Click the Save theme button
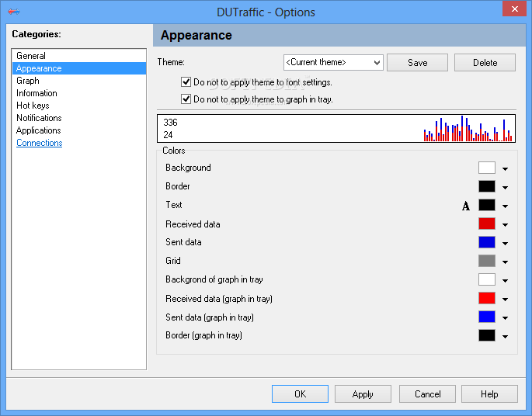Viewport: 532px width, 416px height. tap(417, 62)
